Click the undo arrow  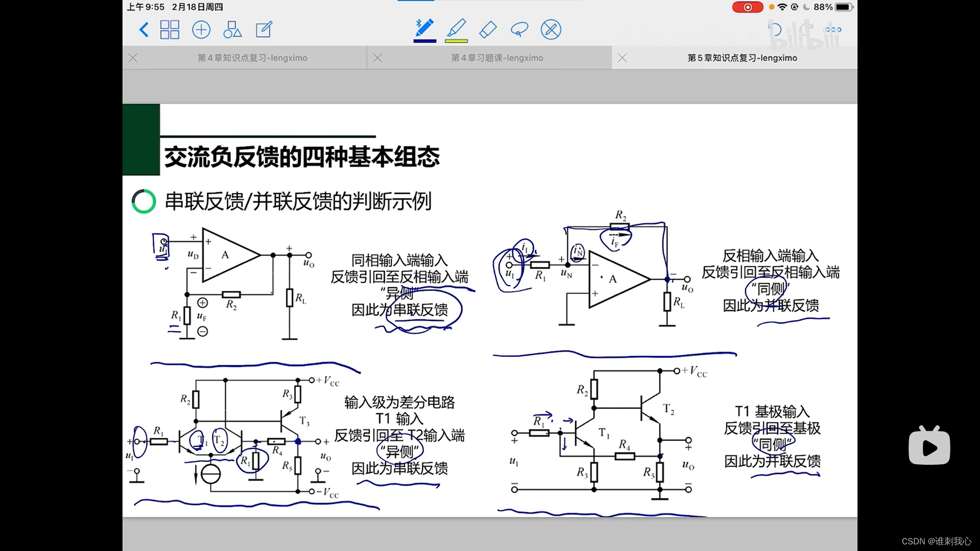(775, 30)
